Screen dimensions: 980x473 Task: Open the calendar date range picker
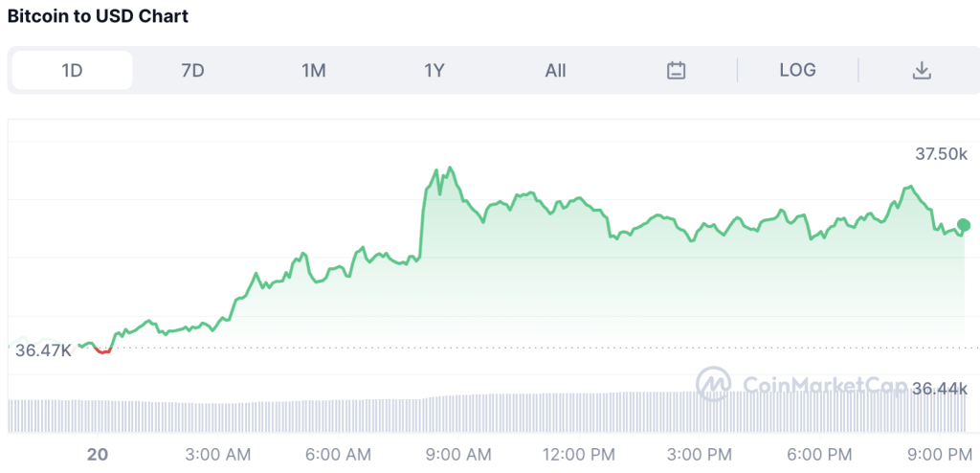pos(677,70)
